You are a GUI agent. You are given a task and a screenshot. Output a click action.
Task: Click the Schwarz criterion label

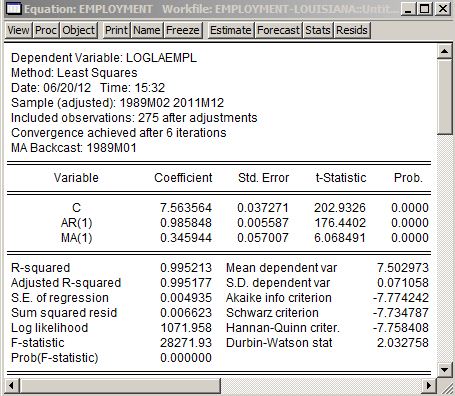272,313
